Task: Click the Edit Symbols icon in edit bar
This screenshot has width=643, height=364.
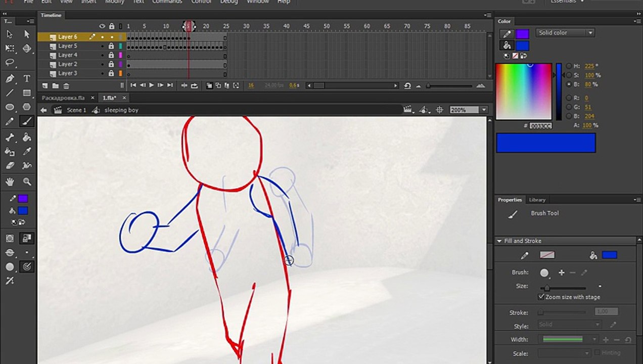Action: tap(424, 110)
